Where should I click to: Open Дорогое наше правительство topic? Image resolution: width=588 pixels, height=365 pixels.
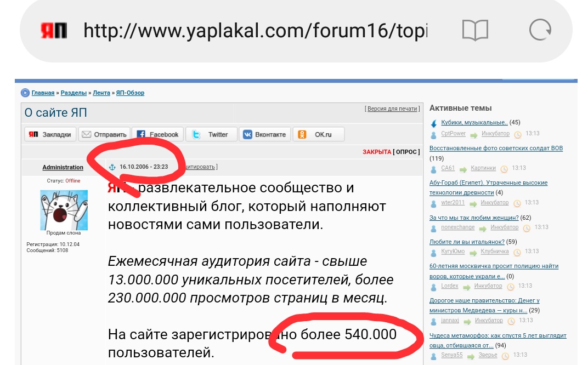click(484, 305)
